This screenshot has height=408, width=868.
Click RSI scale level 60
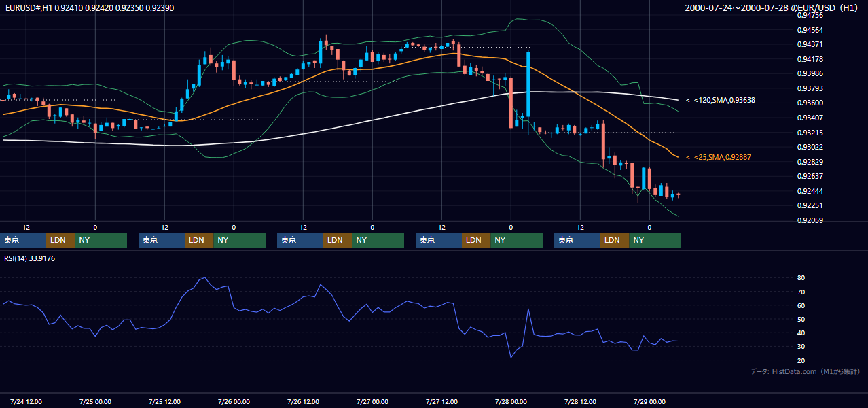tap(801, 305)
